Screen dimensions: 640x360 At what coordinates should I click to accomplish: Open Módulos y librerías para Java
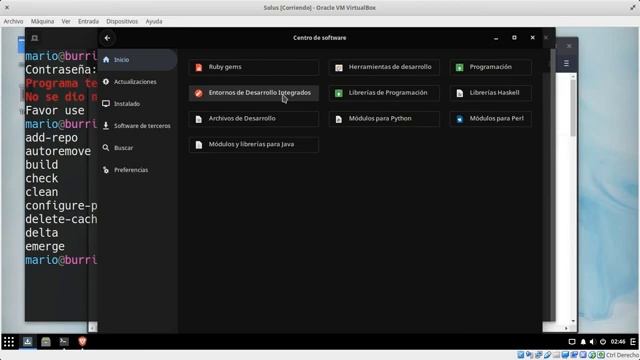[253, 144]
